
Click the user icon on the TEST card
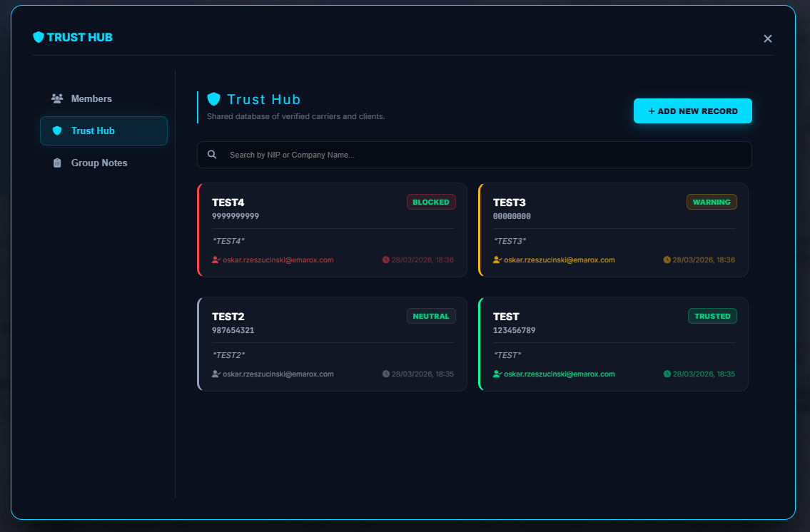(497, 373)
